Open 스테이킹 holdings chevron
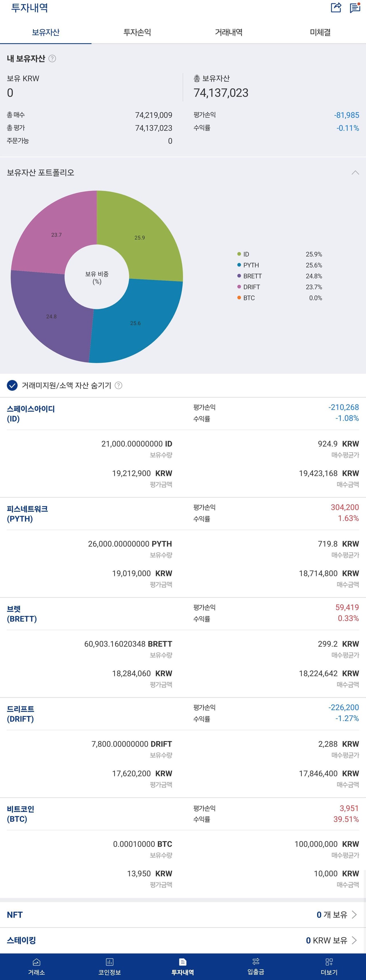366x980 pixels. [x=354, y=941]
